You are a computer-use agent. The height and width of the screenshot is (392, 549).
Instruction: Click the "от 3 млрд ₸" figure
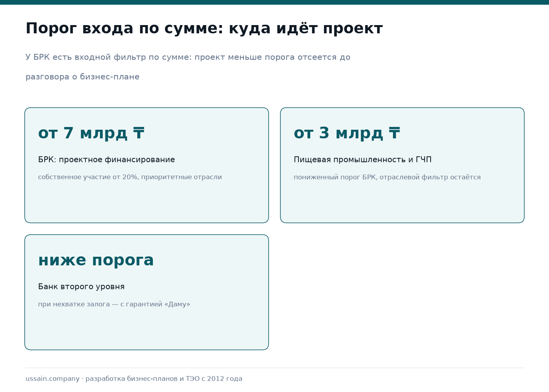[x=347, y=133]
